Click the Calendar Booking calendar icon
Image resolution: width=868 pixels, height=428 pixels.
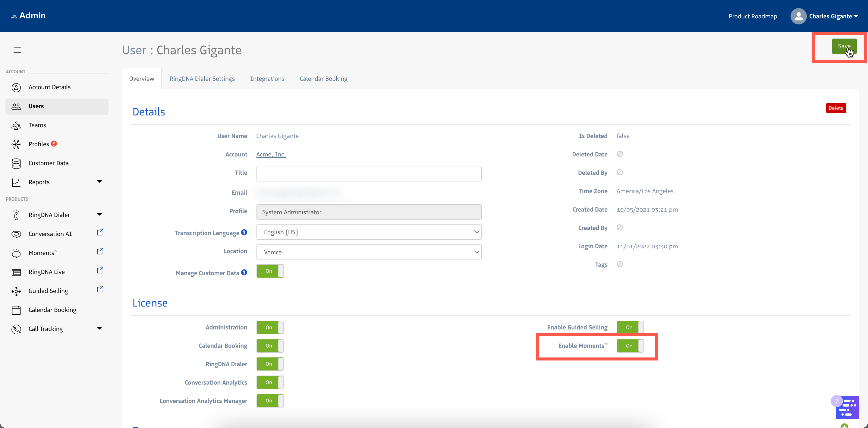click(16, 310)
